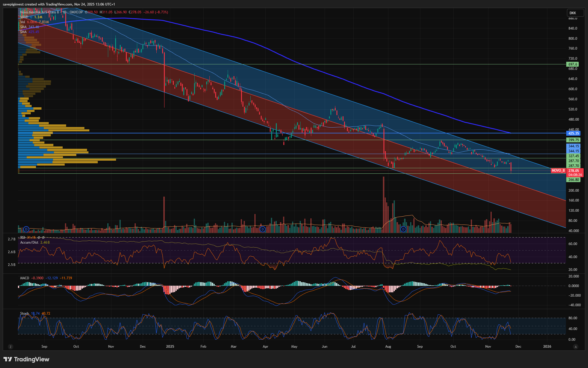588x368 pixels.
Task: Click the NOVO_B symbol price label
Action: pyautogui.click(x=558, y=171)
